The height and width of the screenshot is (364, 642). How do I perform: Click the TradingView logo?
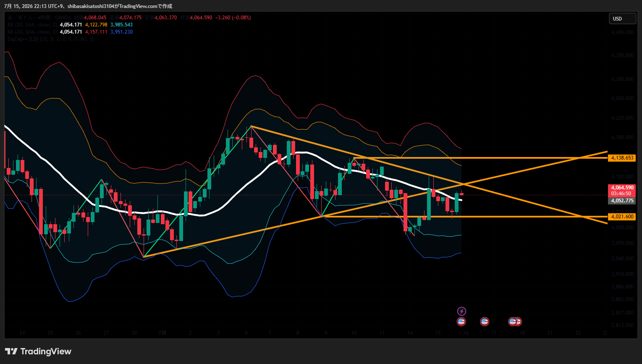38,351
